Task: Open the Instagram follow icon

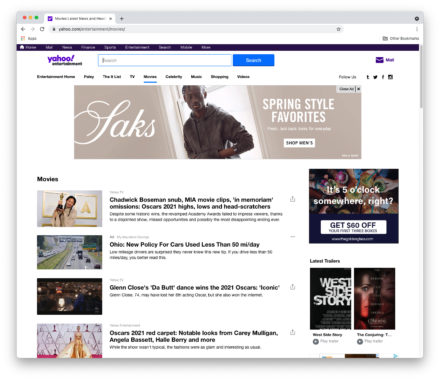Action: coord(390,77)
